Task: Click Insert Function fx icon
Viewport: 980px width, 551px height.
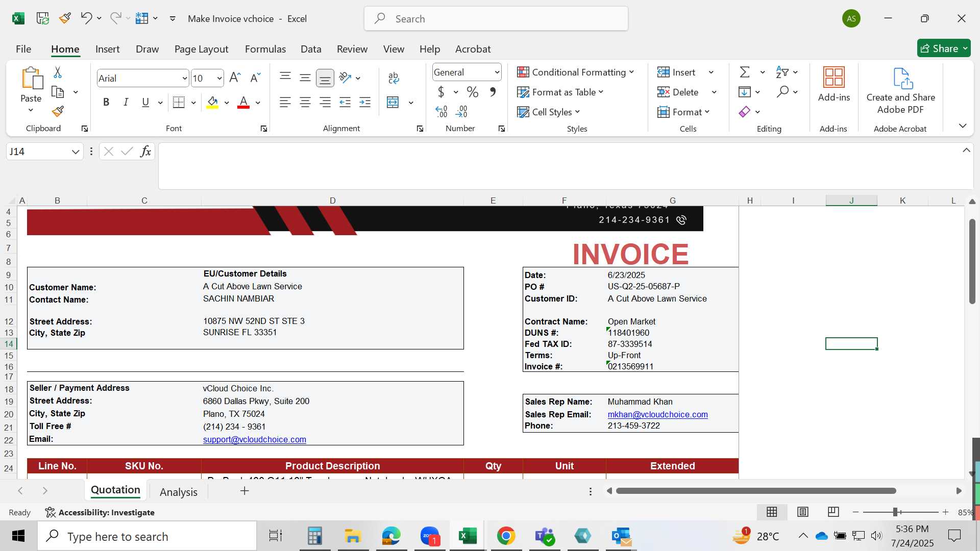Action: [x=145, y=152]
